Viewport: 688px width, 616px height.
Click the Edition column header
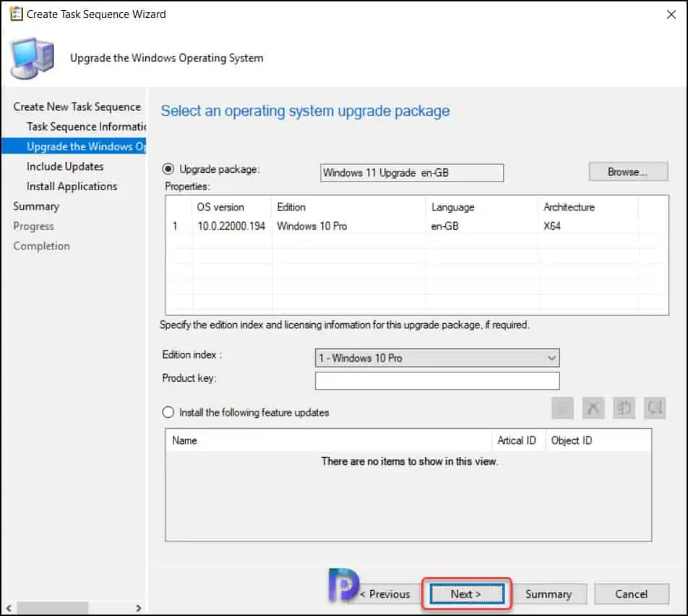point(348,207)
